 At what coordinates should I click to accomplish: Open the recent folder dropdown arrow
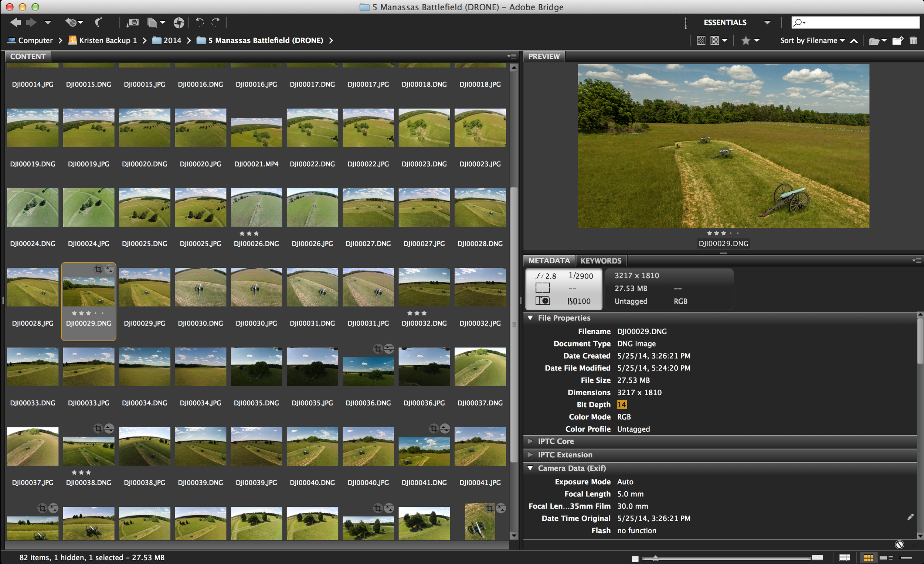click(x=884, y=41)
